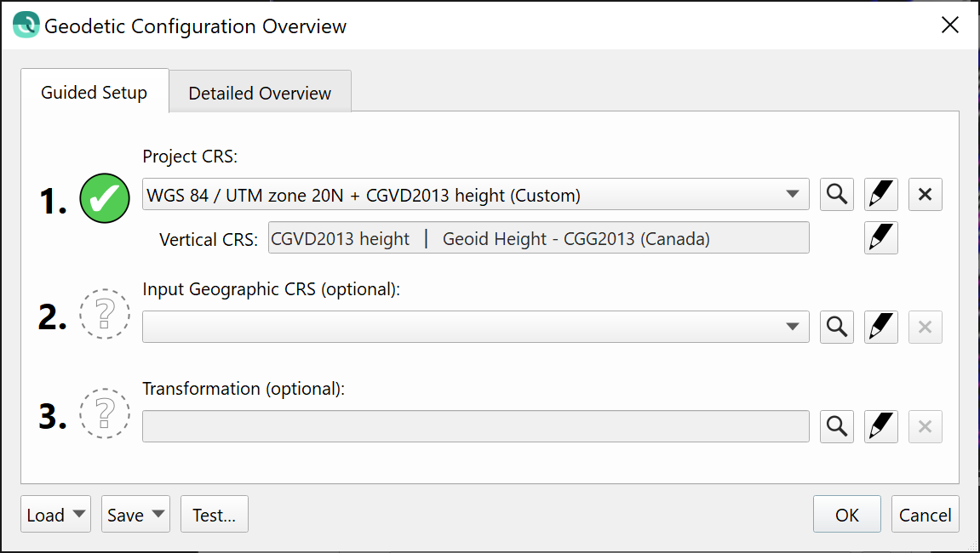Search for a Project CRS

(x=837, y=195)
